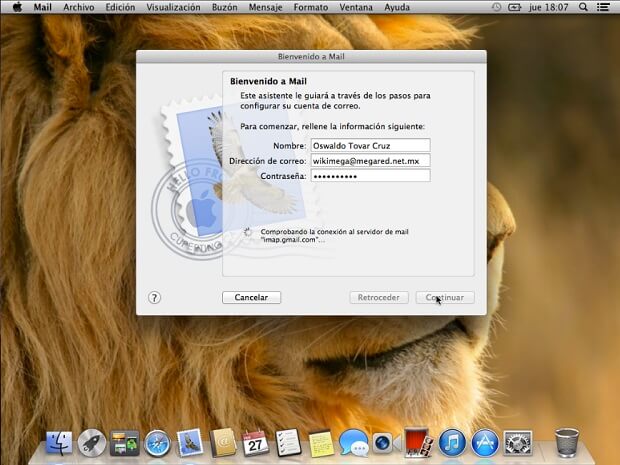
Task: Click the Retroceder button
Action: click(379, 297)
